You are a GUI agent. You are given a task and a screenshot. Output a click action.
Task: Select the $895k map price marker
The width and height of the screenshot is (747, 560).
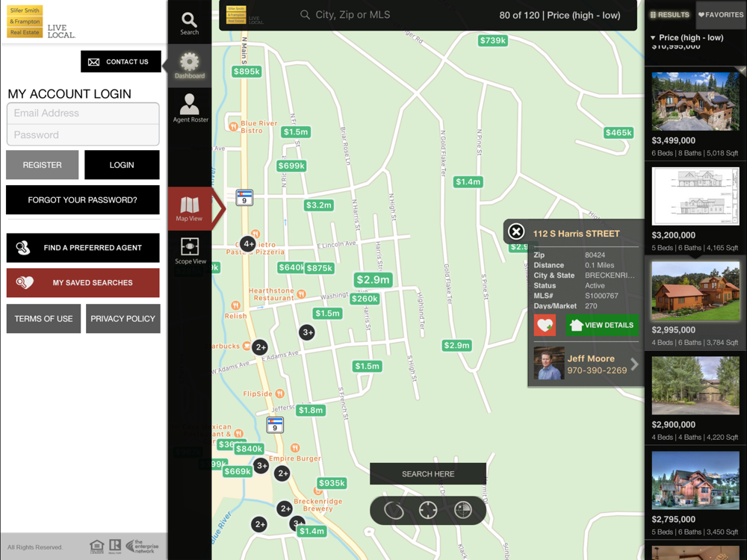pyautogui.click(x=247, y=72)
